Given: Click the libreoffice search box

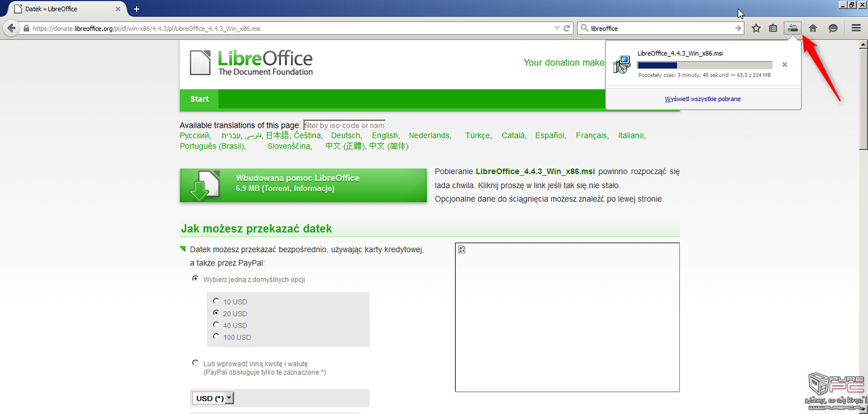Looking at the screenshot, I should point(661,29).
